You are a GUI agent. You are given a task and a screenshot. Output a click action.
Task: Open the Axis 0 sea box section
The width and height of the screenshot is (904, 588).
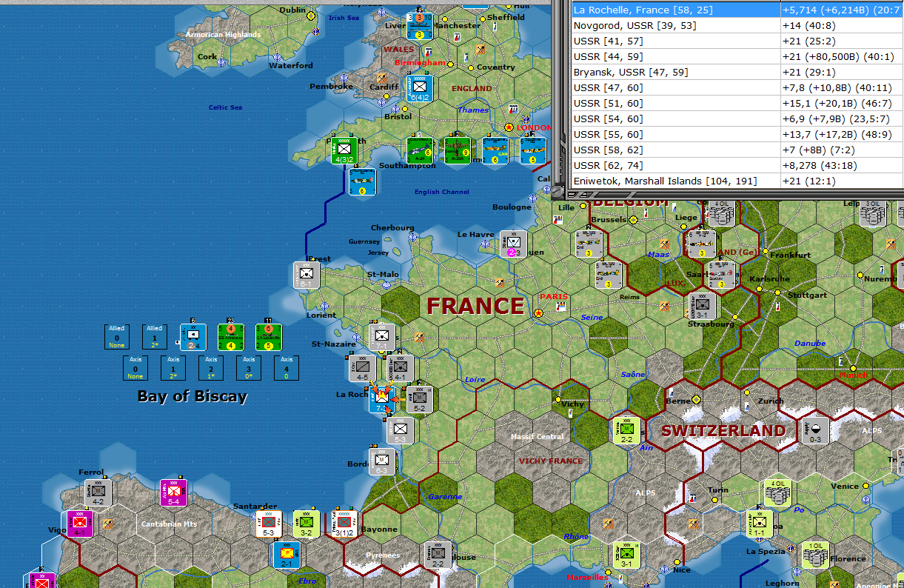135,368
